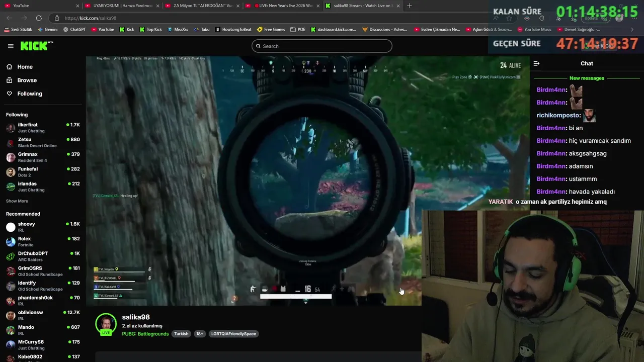Open Gemini bookmark
Viewport: 644px width, 362px height.
(x=47, y=30)
